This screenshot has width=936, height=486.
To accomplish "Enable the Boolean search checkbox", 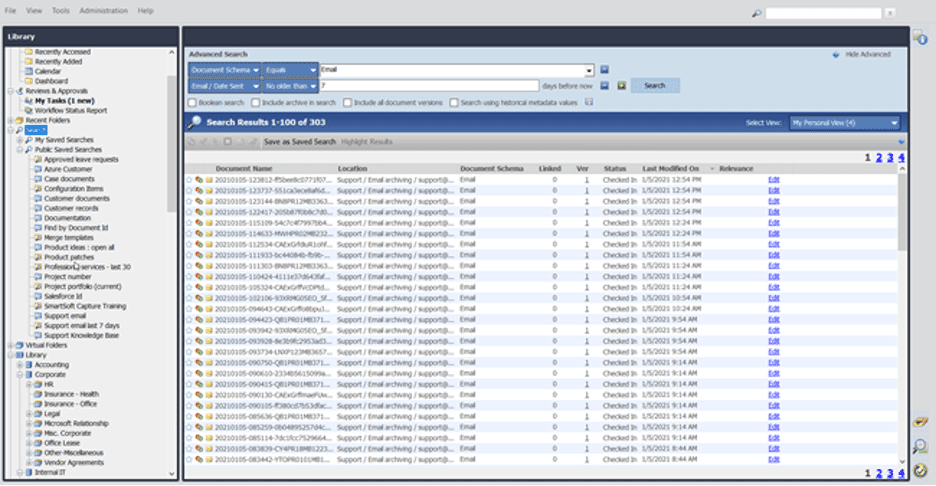I will coord(192,102).
